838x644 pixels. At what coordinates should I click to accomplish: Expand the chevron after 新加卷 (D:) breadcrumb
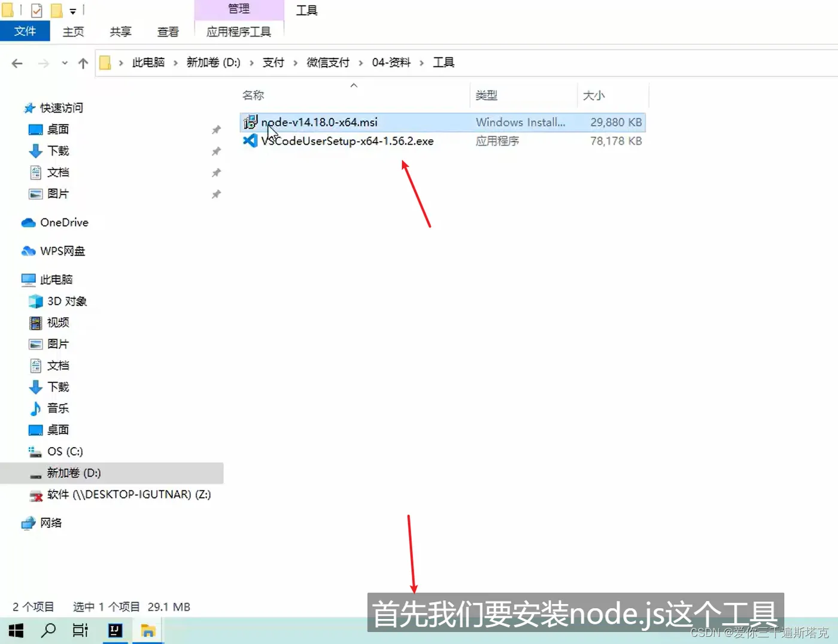coord(251,63)
